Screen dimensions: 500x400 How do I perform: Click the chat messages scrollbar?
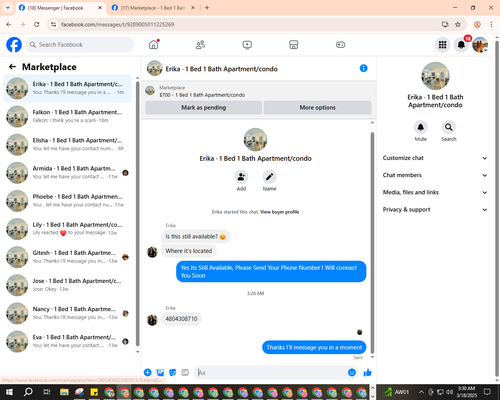pos(372,242)
